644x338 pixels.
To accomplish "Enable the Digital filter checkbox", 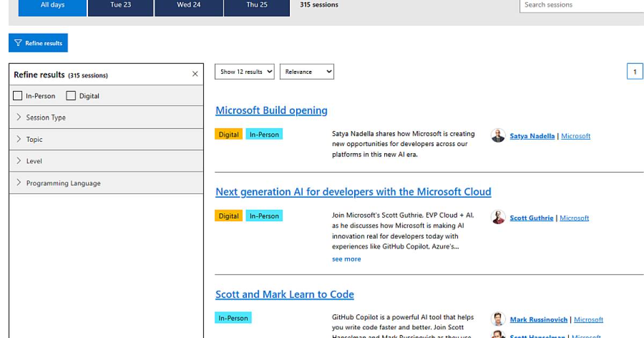I will (70, 95).
